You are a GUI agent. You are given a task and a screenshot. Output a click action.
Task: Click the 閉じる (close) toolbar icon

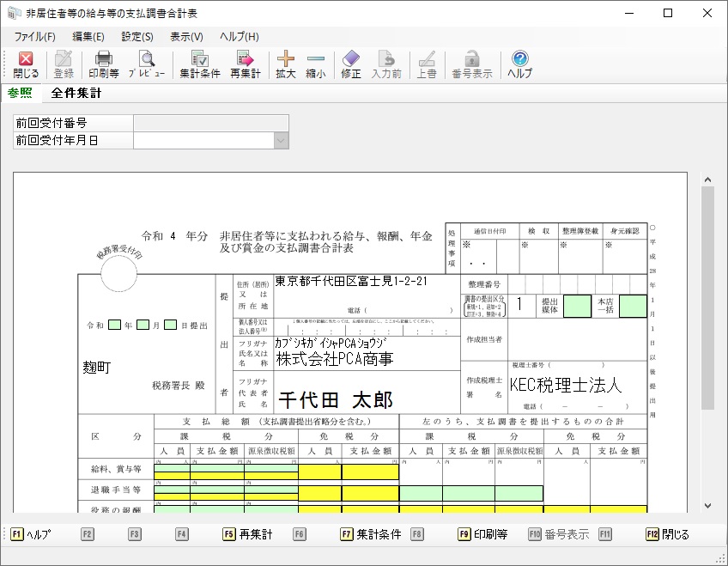pos(26,64)
